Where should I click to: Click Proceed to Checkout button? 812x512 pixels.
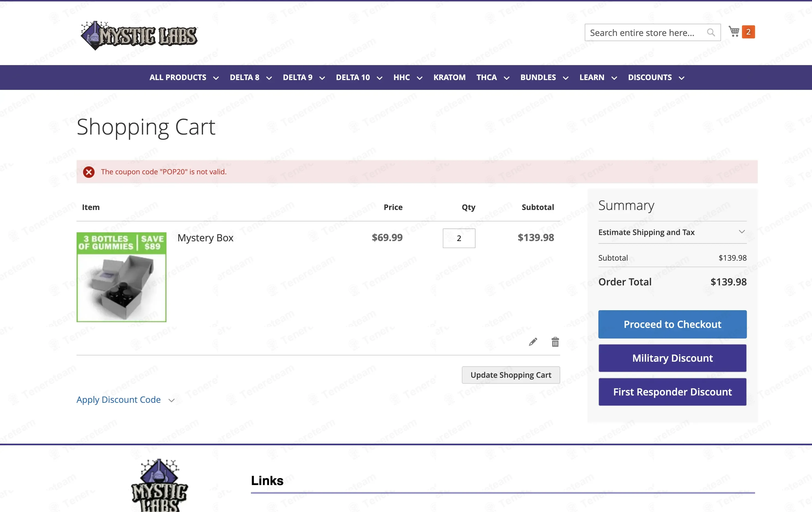click(x=672, y=324)
